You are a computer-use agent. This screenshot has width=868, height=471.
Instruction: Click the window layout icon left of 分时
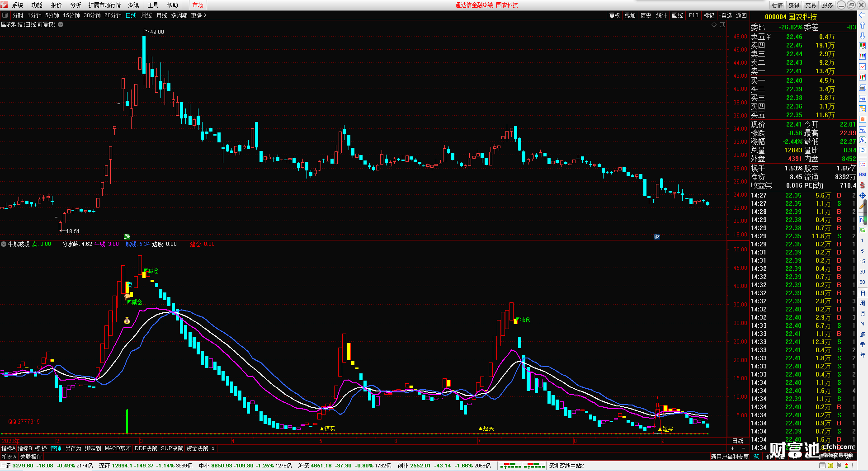click(5, 15)
